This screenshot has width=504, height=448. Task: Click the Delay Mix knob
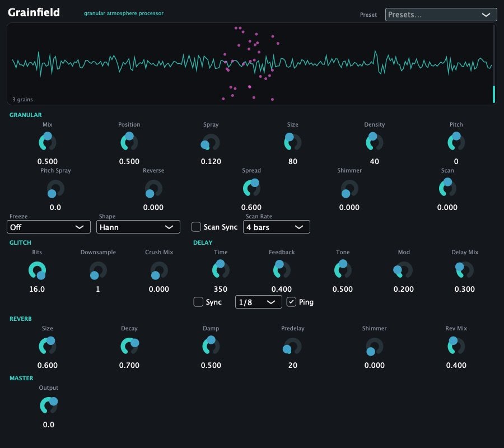[x=464, y=269]
